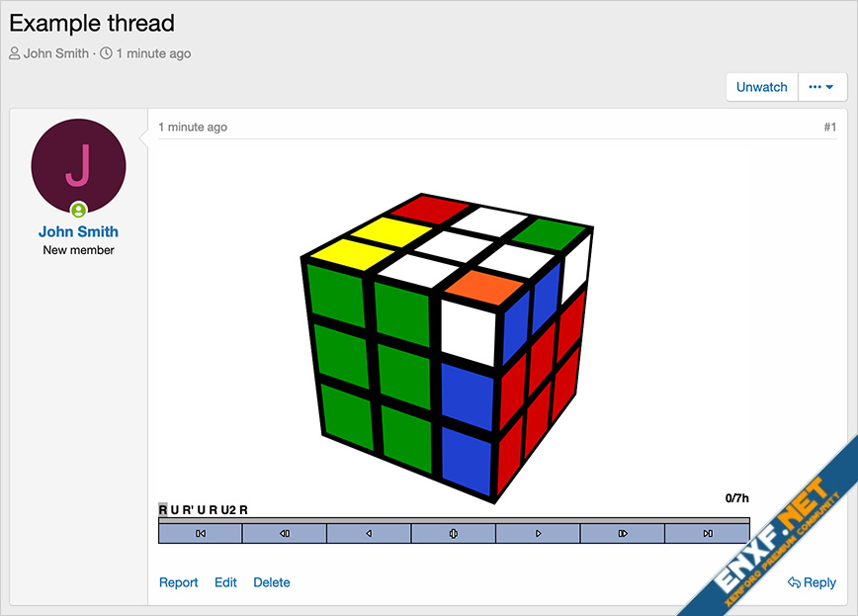Viewport: 858px width, 616px height.
Task: Click the orange sticker on the cube top
Action: point(482,287)
